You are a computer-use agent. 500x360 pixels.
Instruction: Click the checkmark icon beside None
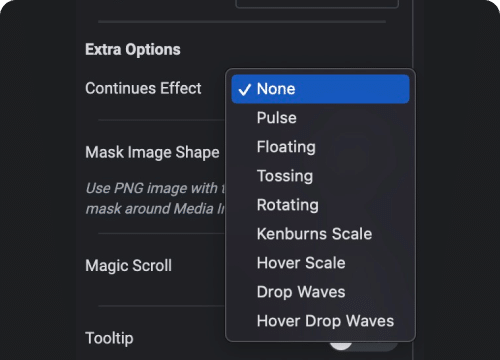[245, 89]
